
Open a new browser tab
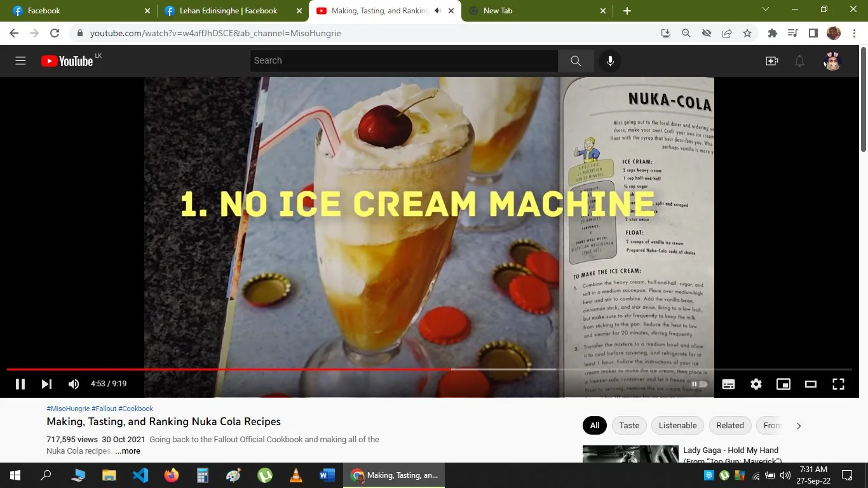627,11
